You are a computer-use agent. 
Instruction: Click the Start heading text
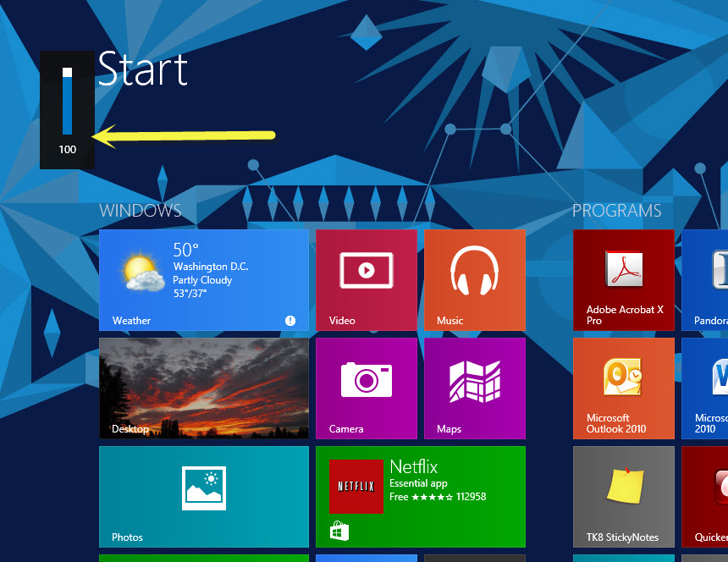(142, 69)
